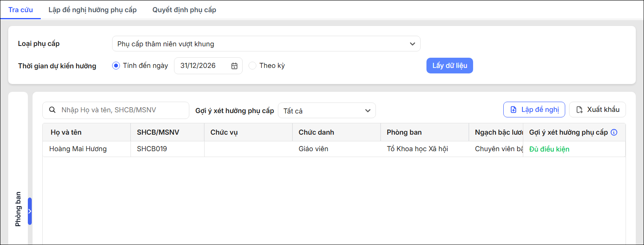Click the Xuất khẩu export icon
This screenshot has height=245, width=644.
[579, 110]
